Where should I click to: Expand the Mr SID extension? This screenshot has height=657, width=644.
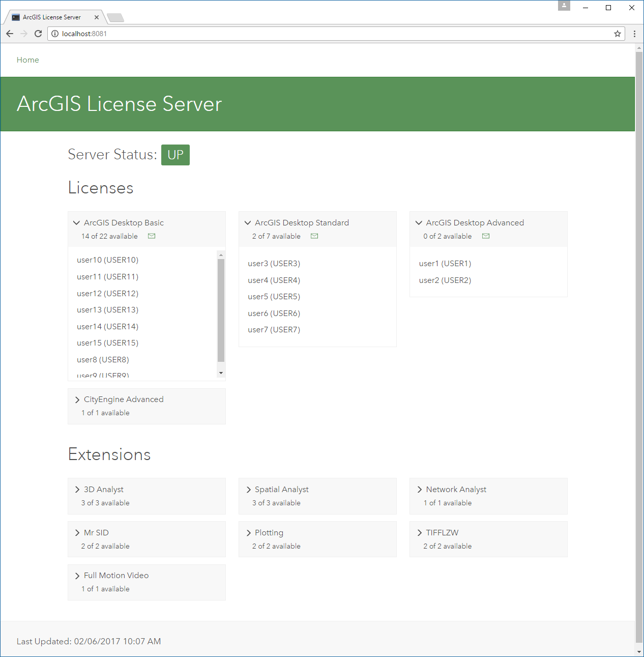pyautogui.click(x=77, y=533)
